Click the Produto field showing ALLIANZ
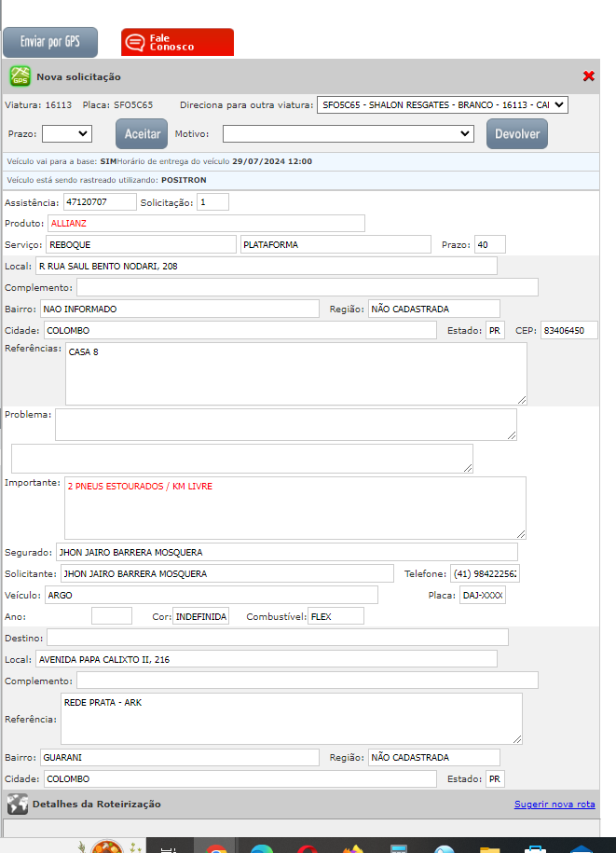616x853 pixels. click(x=206, y=224)
